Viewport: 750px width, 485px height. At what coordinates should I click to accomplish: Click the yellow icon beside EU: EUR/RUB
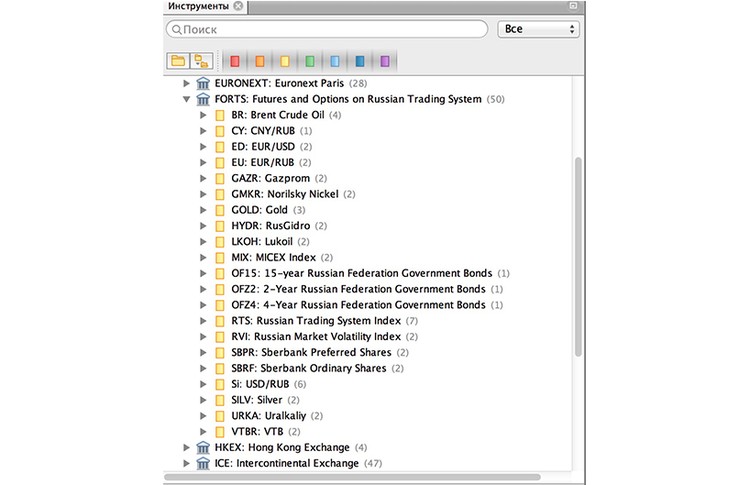click(x=220, y=163)
